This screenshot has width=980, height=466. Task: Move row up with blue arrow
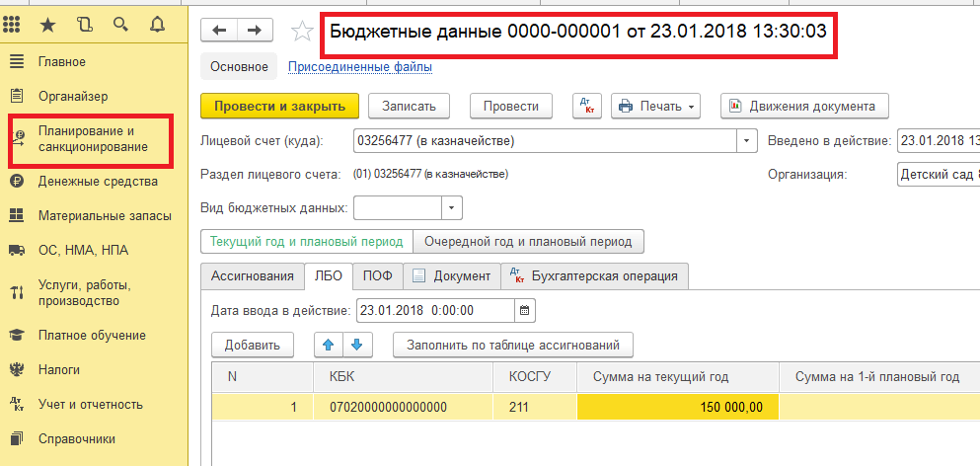pos(328,345)
